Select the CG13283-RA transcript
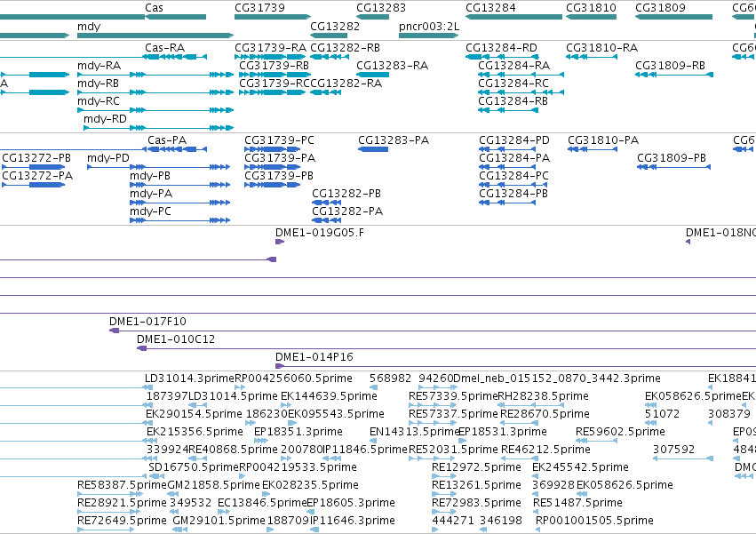The height and width of the screenshot is (534, 756). tap(373, 75)
